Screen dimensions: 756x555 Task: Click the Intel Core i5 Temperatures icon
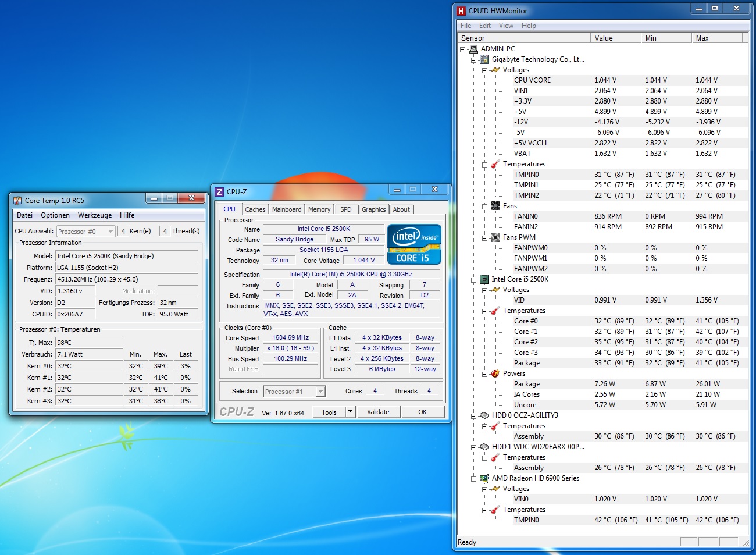pyautogui.click(x=495, y=311)
